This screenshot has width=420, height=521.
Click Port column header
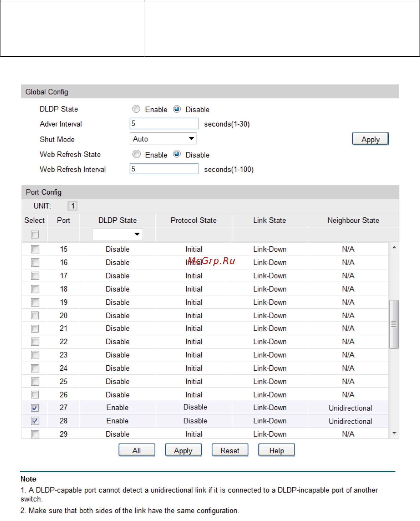click(63, 220)
